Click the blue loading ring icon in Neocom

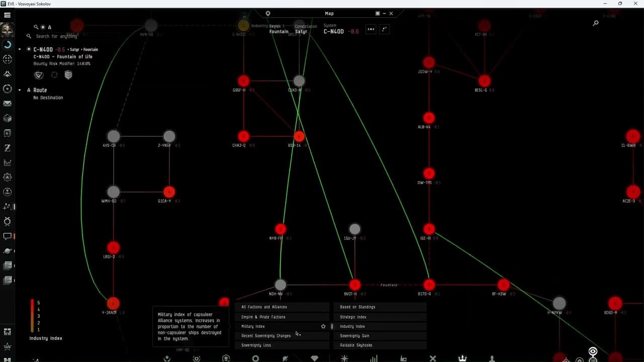tap(7, 45)
